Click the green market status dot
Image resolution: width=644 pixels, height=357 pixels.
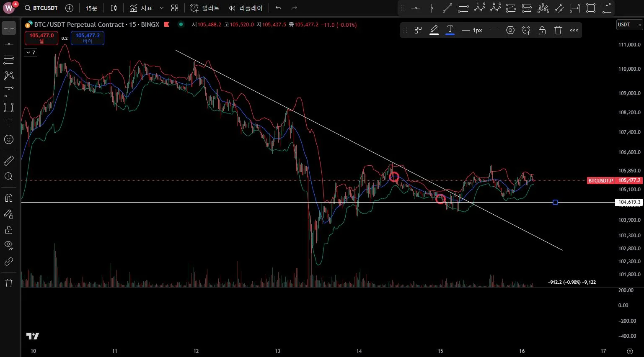click(181, 24)
